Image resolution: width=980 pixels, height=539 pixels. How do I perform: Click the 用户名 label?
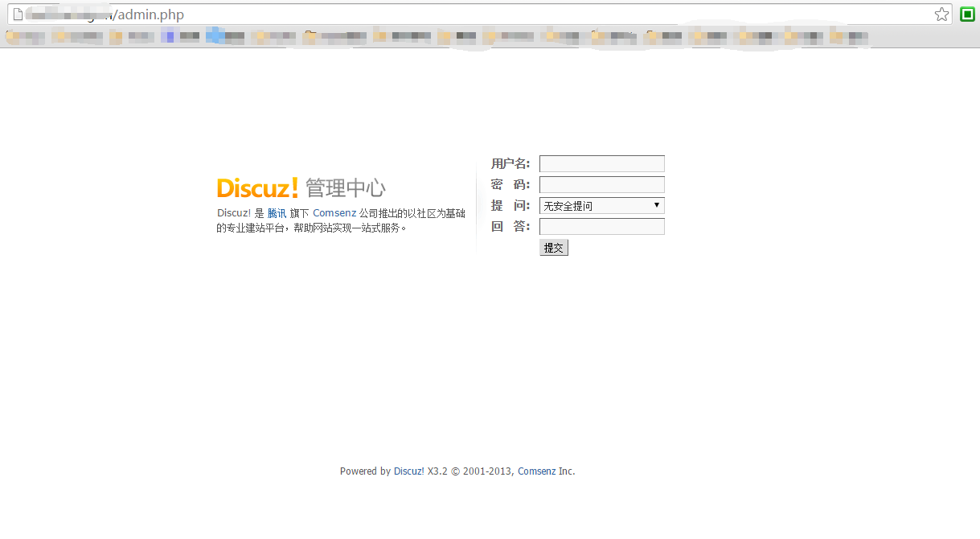tap(511, 164)
